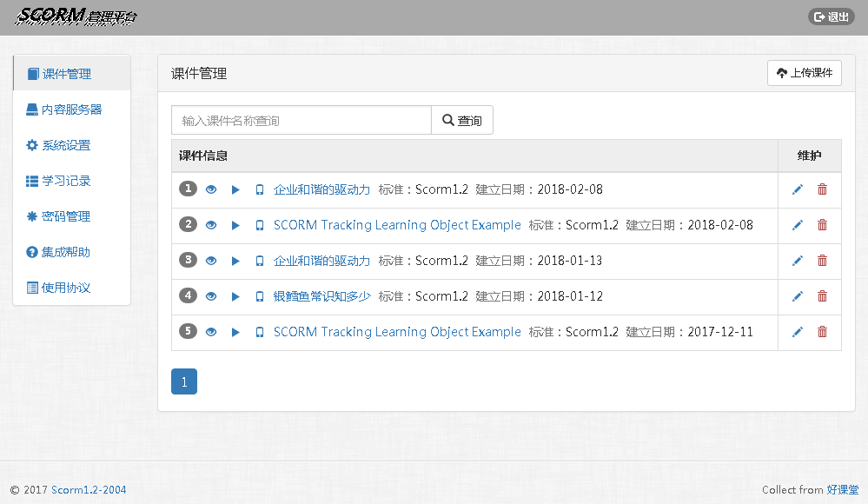Click the edit pencil icon for row 1

(798, 189)
